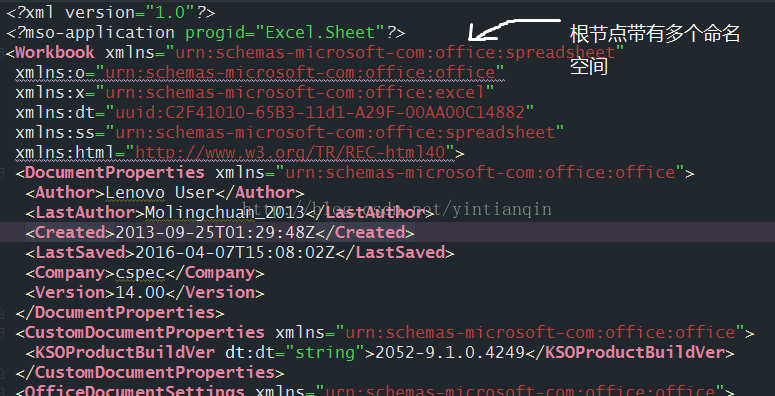Viewport: 775px width, 396px height.
Task: Click the xmlns:dt attribute name
Action: point(55,113)
